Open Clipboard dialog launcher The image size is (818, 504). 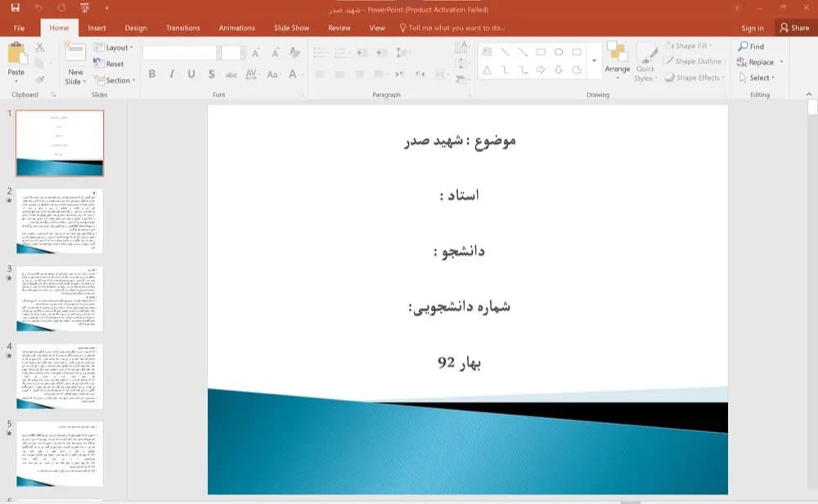(x=53, y=95)
